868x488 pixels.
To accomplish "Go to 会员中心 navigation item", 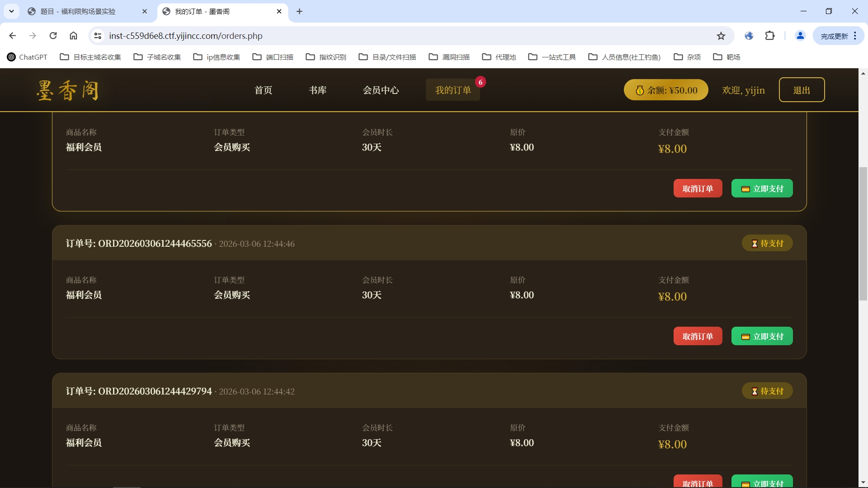I will click(381, 90).
